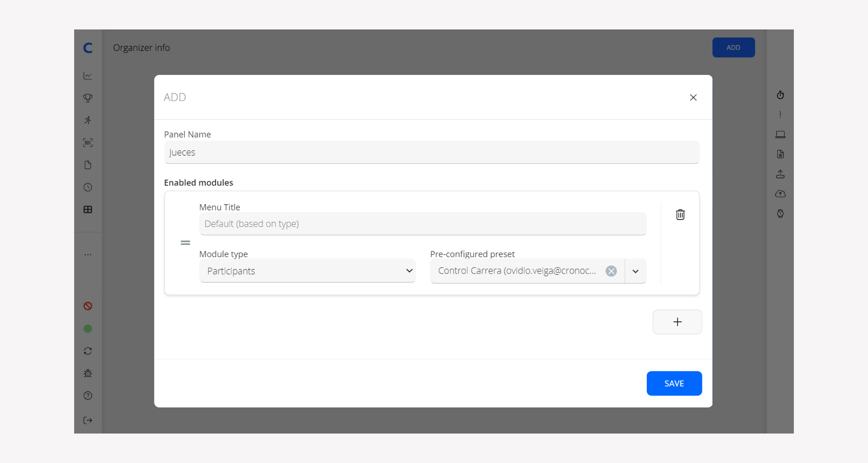Click the sync refresh sidebar icon
The width and height of the screenshot is (868, 463).
[x=88, y=351]
